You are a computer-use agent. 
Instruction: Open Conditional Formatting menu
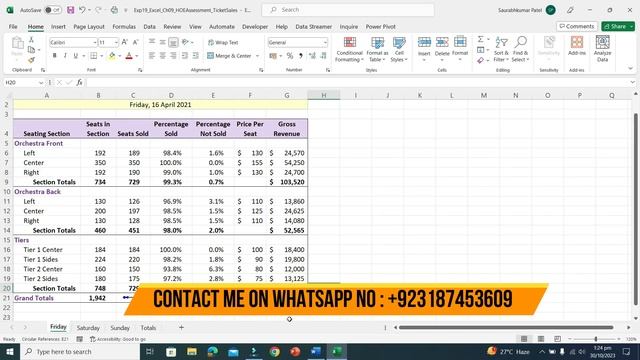point(349,49)
